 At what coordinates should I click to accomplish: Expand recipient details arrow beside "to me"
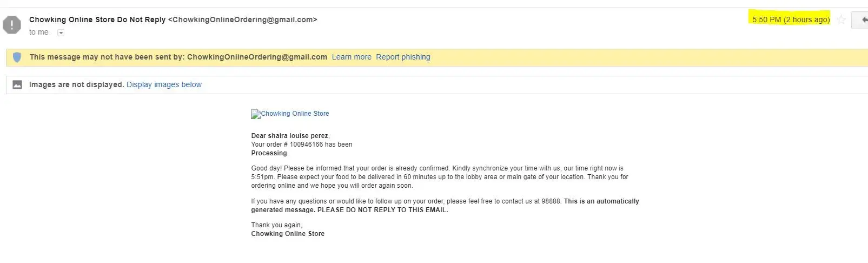tap(61, 33)
